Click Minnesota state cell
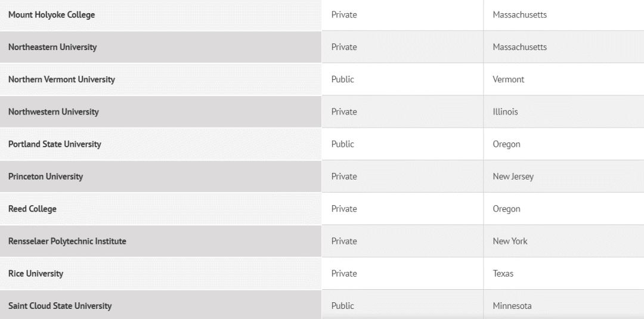 pyautogui.click(x=512, y=306)
